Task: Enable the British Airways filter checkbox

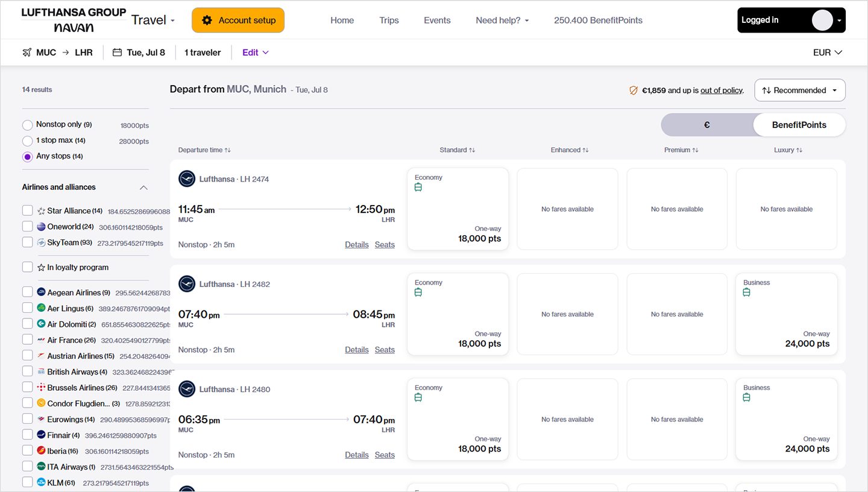Action: [x=27, y=371]
